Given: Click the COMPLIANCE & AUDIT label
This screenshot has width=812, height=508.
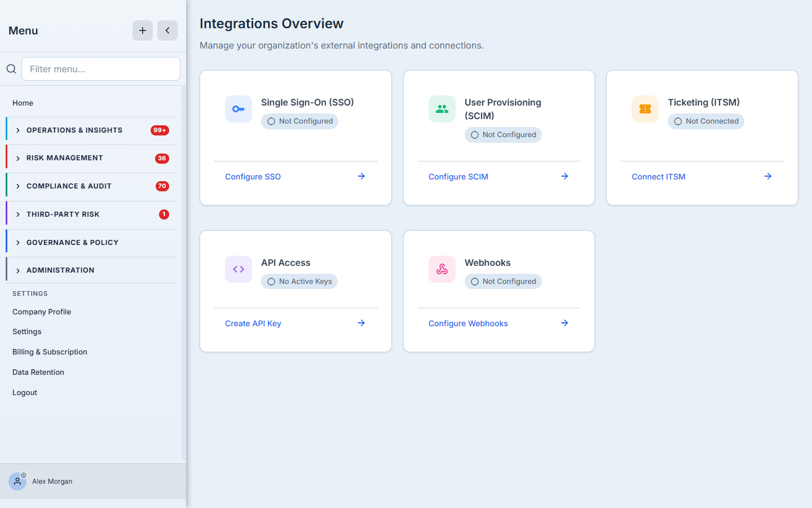Looking at the screenshot, I should 69,186.
